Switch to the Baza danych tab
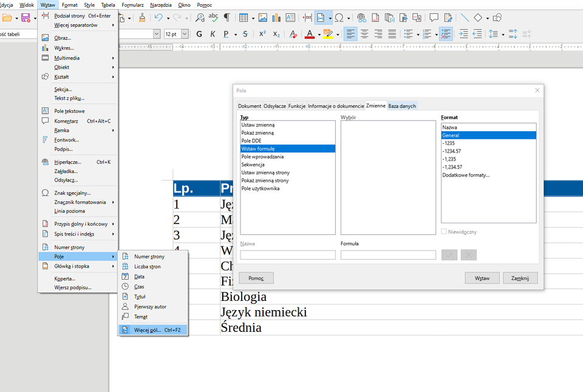This screenshot has height=392, width=583. pyautogui.click(x=402, y=106)
